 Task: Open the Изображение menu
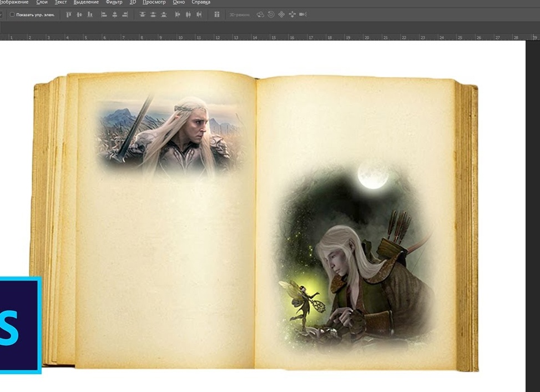[x=14, y=2]
